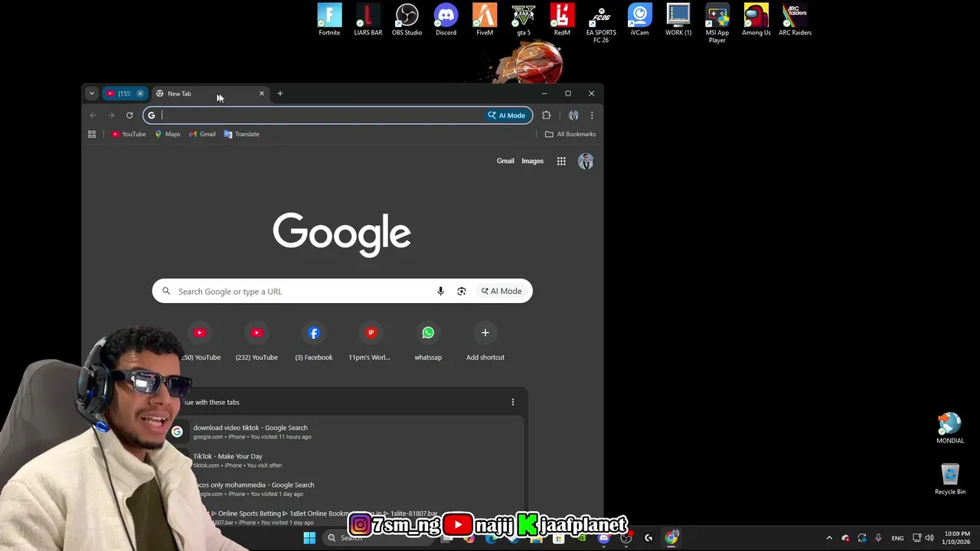Open Chrome profile avatar in toolbar

tap(573, 116)
